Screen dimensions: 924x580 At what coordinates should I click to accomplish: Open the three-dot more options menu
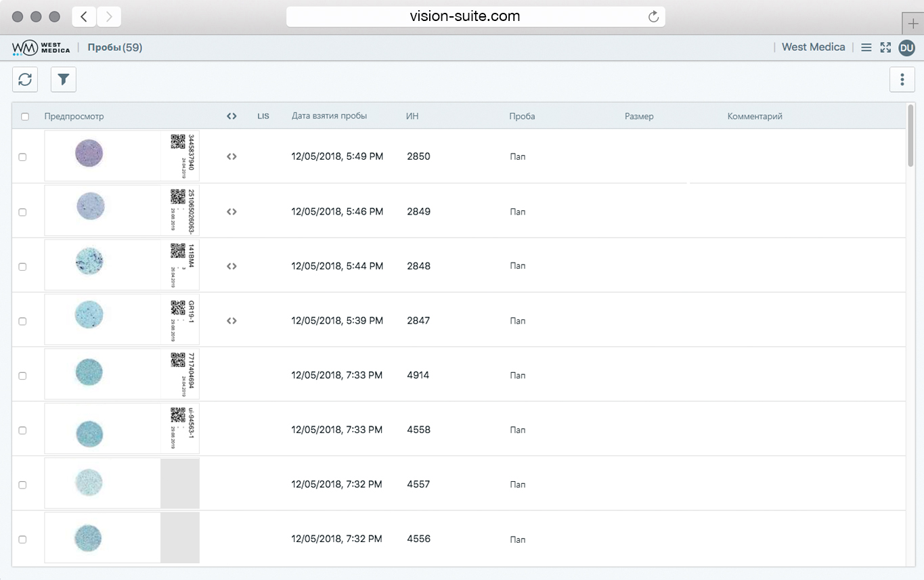click(902, 80)
